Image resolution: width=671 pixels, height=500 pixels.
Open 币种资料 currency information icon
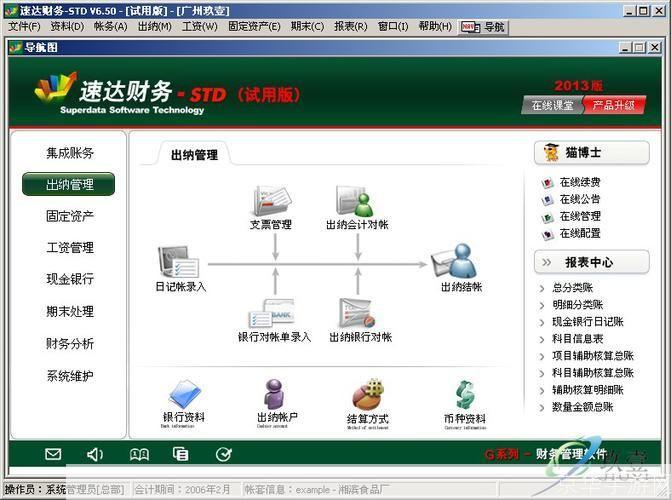(x=464, y=395)
